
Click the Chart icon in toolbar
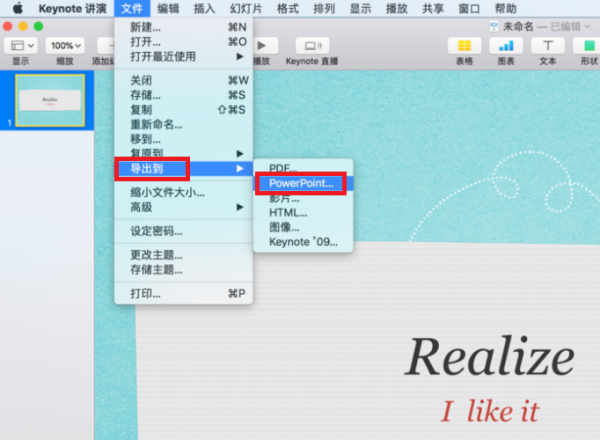[506, 46]
